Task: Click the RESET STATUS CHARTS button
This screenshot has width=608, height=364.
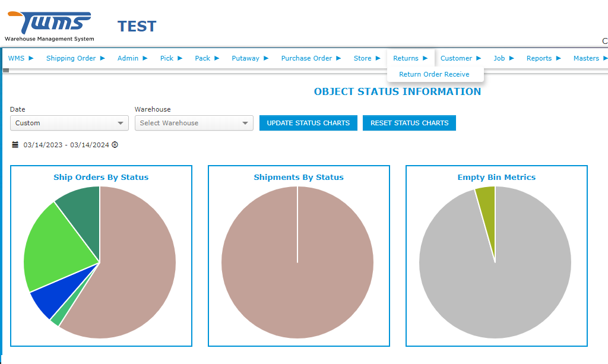Action: click(x=408, y=123)
